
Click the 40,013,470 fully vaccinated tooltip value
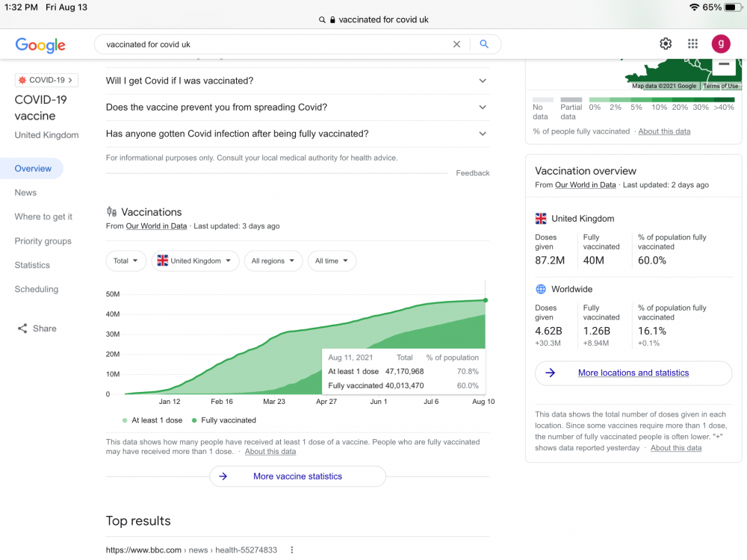pos(404,386)
